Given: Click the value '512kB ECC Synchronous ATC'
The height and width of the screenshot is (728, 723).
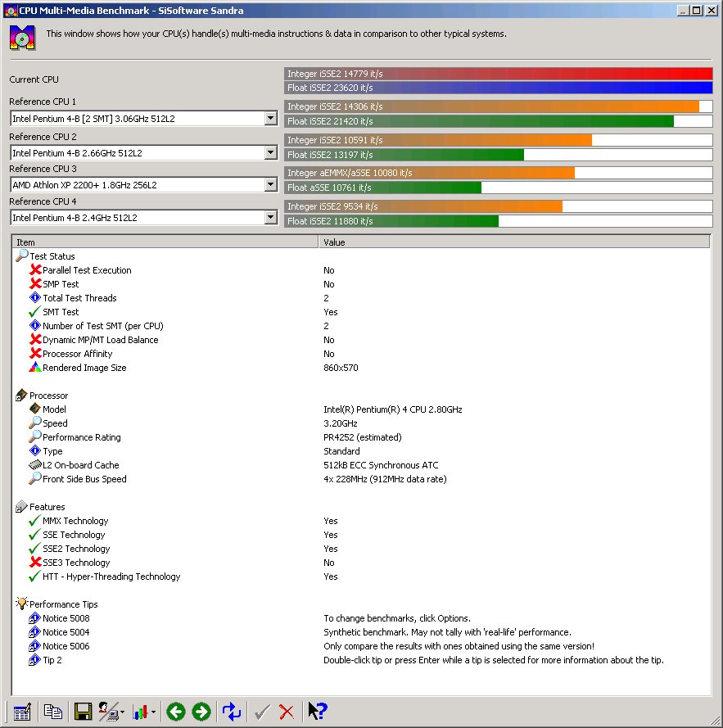Looking at the screenshot, I should (381, 465).
